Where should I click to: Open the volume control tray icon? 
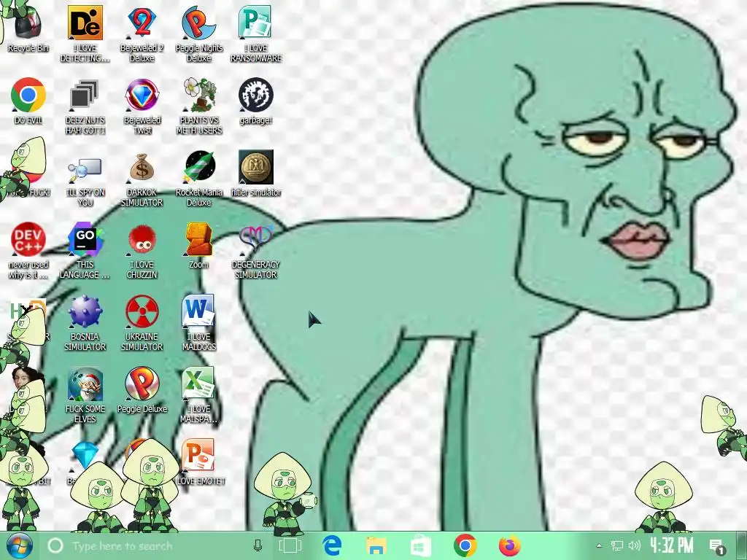coord(634,545)
